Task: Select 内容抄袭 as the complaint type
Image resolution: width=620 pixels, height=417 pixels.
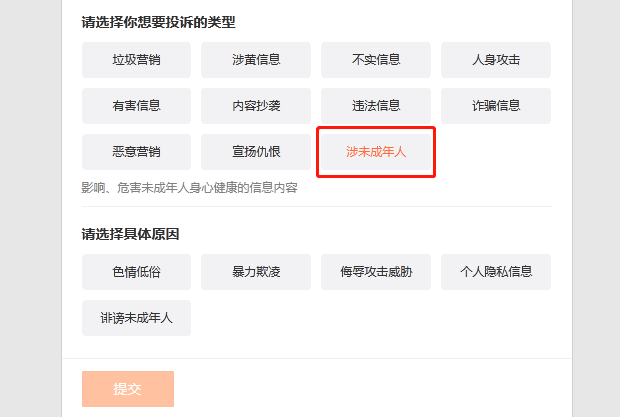Action: point(256,106)
